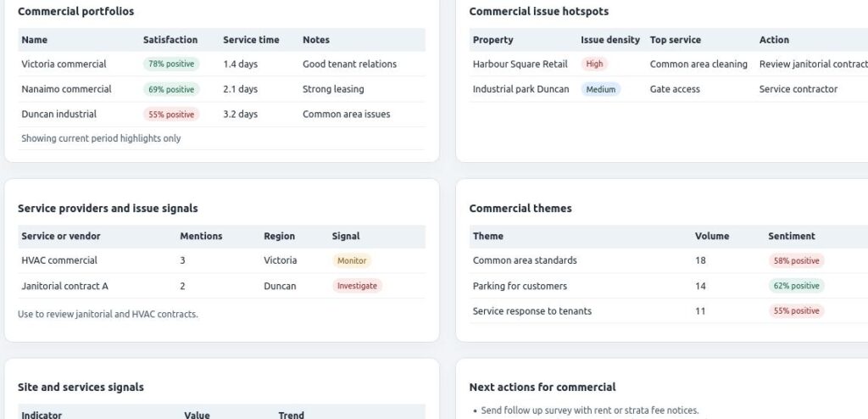The image size is (868, 419).
Task: Click the Mentions column header
Action: point(201,236)
